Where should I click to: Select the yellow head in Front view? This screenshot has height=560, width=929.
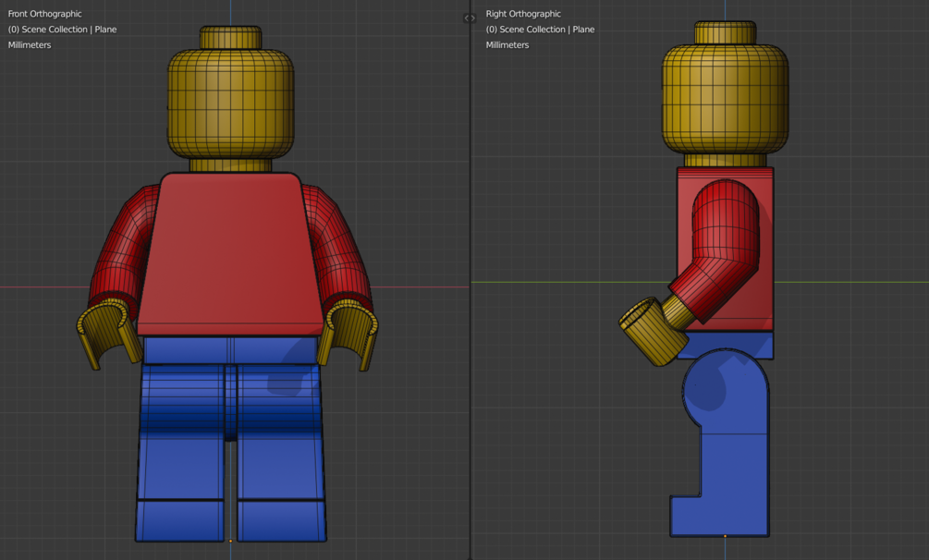tap(230, 103)
